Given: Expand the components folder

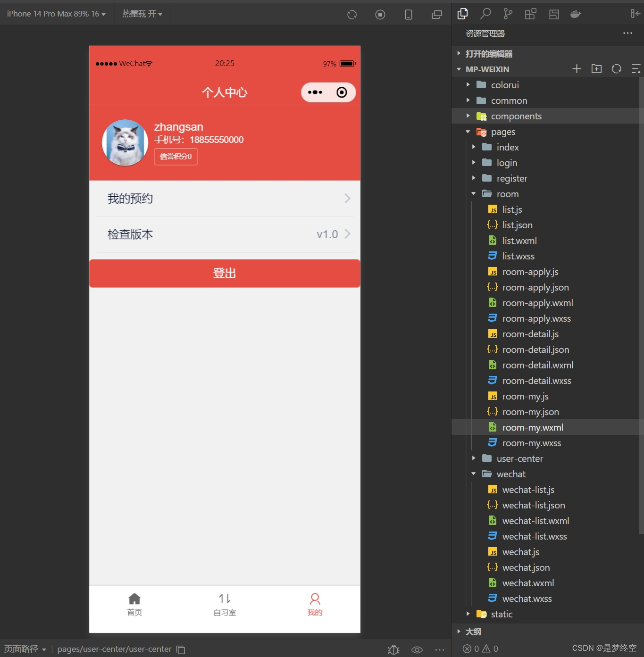Looking at the screenshot, I should pyautogui.click(x=516, y=116).
